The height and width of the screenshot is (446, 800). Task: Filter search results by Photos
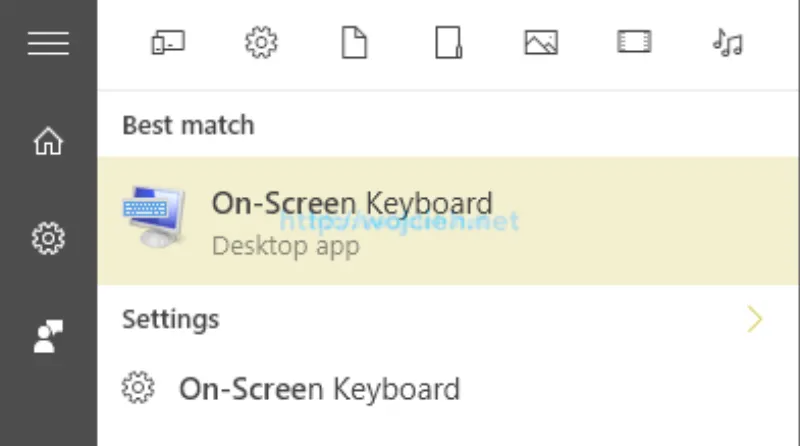click(541, 43)
